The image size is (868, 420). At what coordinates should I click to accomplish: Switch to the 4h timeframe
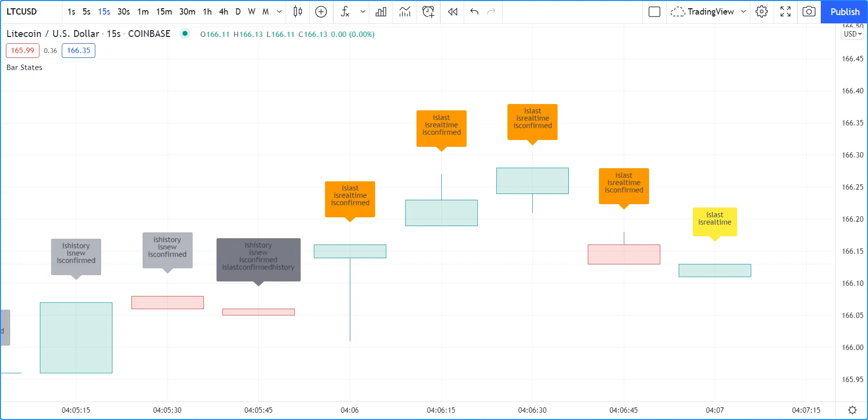223,12
